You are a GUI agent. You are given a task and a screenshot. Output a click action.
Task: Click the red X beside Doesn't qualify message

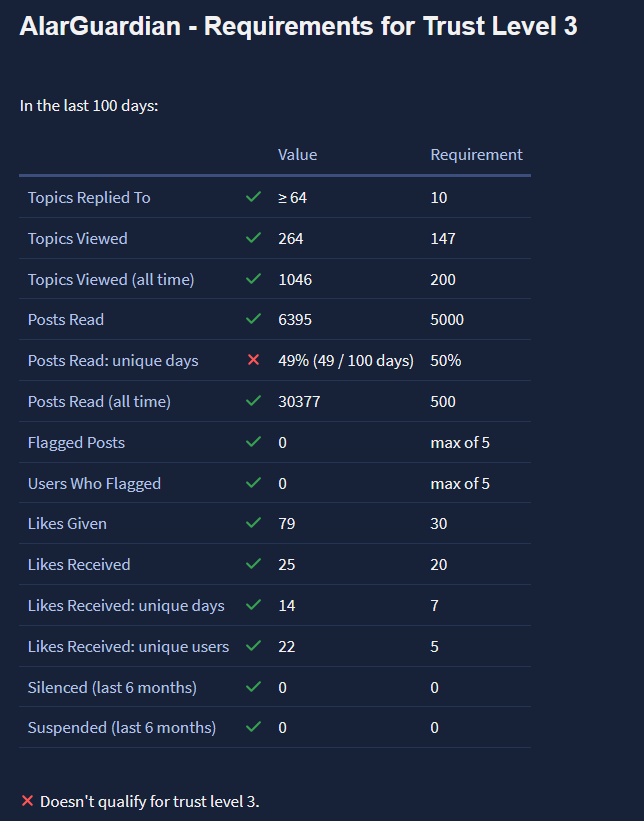click(28, 802)
